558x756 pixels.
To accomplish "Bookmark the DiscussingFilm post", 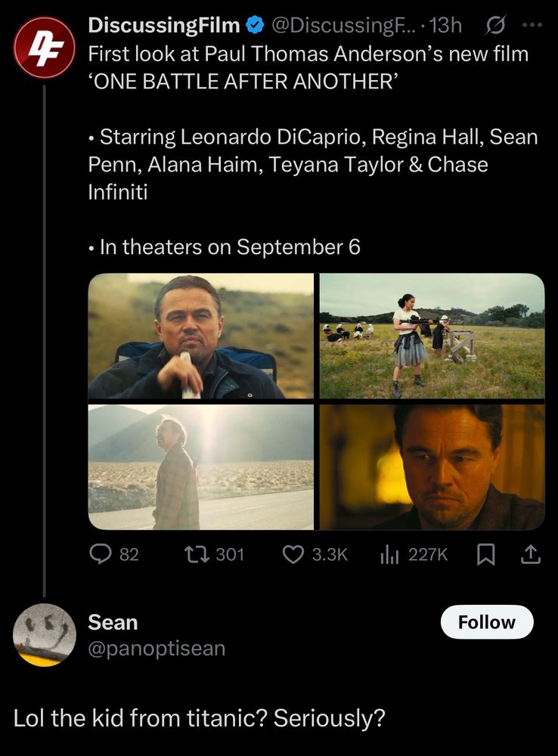I will [485, 555].
